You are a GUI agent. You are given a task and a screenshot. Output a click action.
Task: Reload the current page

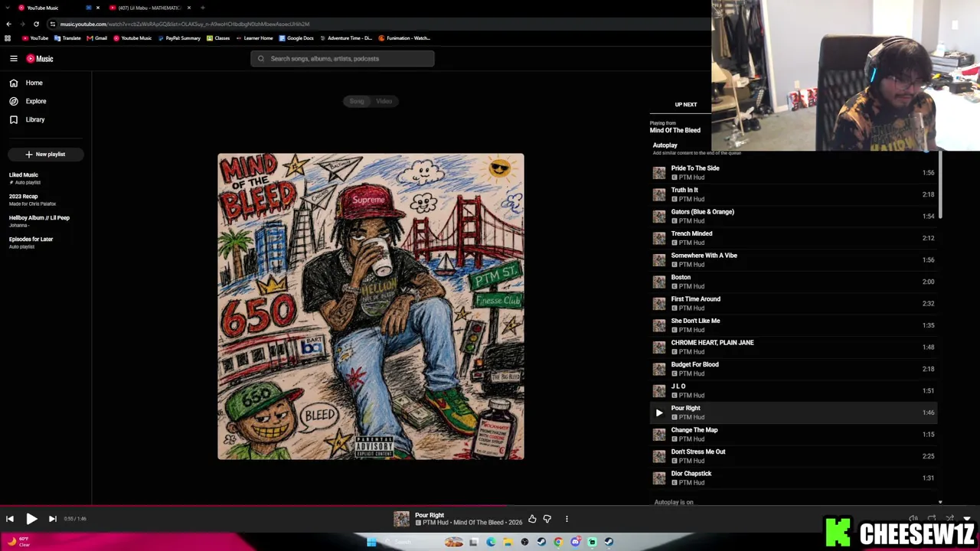[36, 24]
